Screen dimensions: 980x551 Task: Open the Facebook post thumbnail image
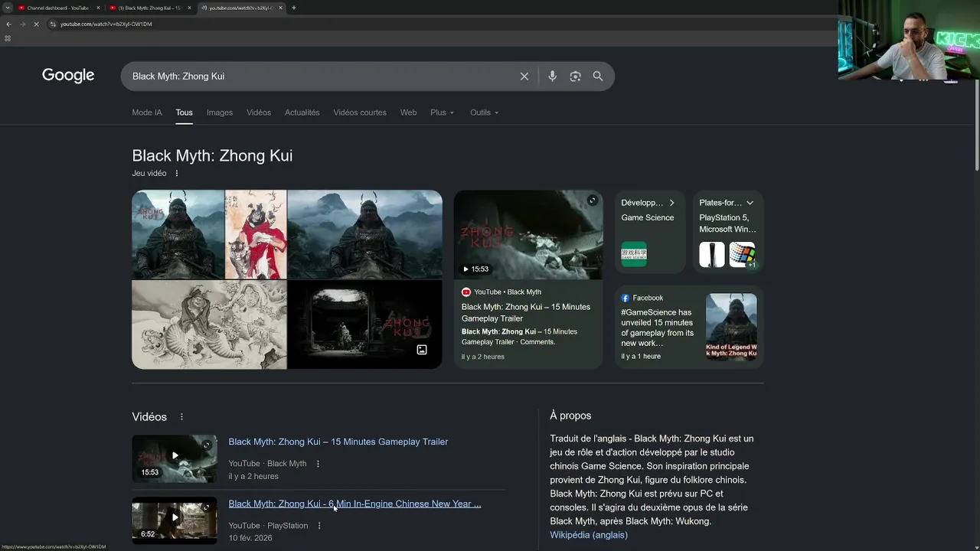pos(731,327)
